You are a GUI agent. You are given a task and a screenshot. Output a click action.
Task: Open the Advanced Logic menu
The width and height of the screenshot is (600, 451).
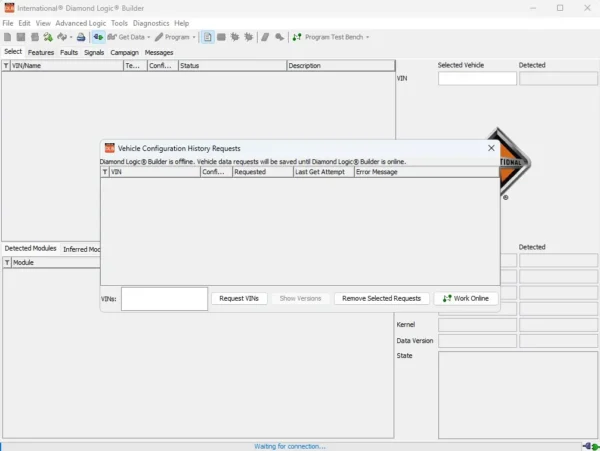[x=80, y=23]
